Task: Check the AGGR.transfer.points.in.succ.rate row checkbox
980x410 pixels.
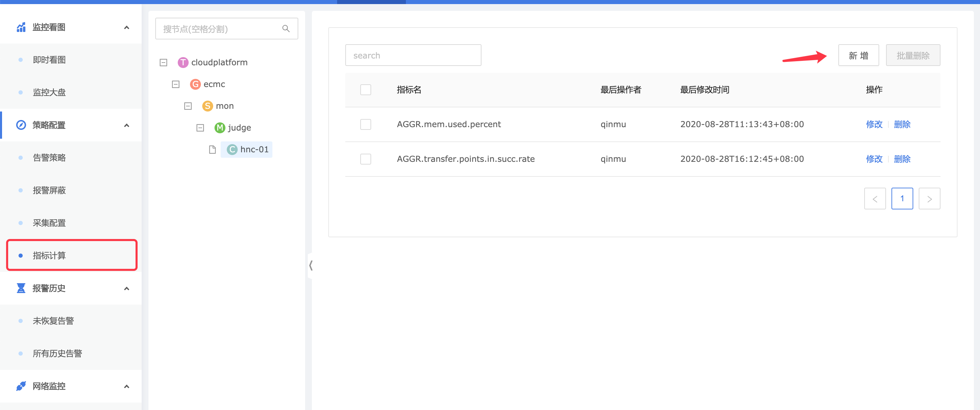Action: (365, 159)
